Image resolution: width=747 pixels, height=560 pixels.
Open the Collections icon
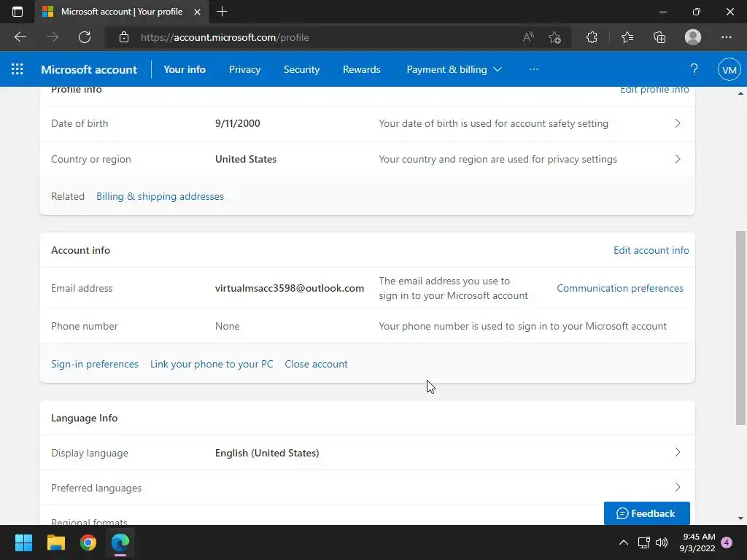click(659, 37)
